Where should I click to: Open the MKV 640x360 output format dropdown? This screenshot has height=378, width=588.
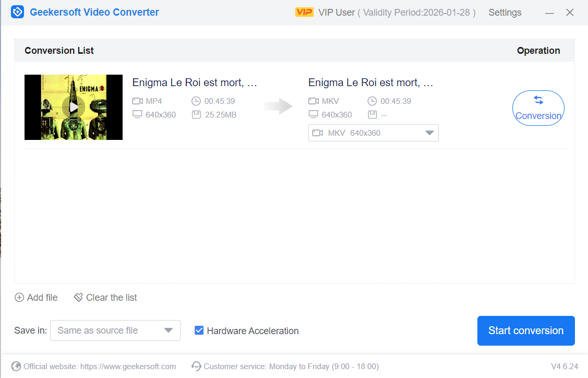[x=373, y=133]
